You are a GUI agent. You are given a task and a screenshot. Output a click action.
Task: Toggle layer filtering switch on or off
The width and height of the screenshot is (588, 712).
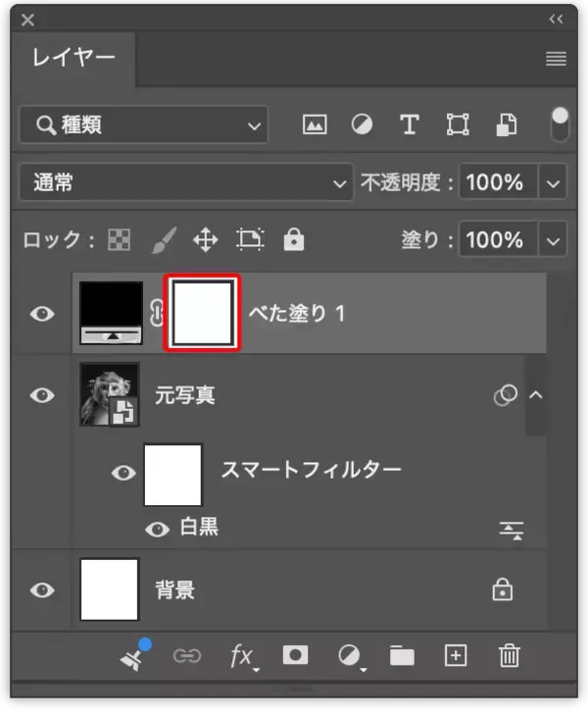click(x=560, y=124)
